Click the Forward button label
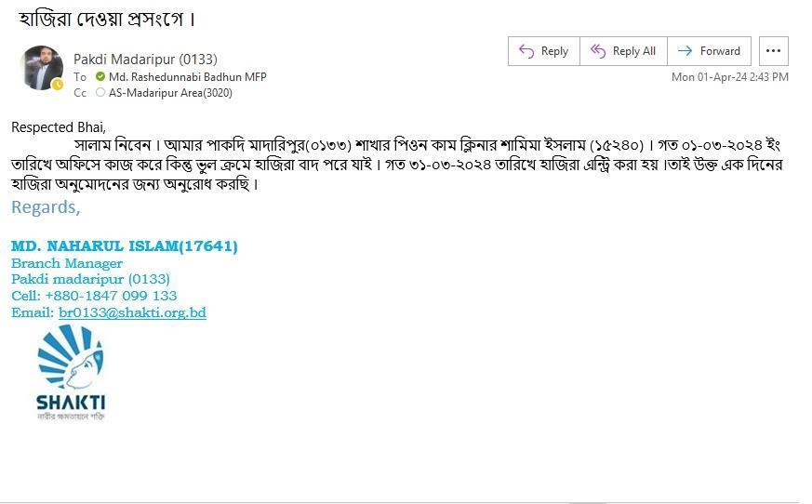The image size is (812, 504). coord(720,51)
